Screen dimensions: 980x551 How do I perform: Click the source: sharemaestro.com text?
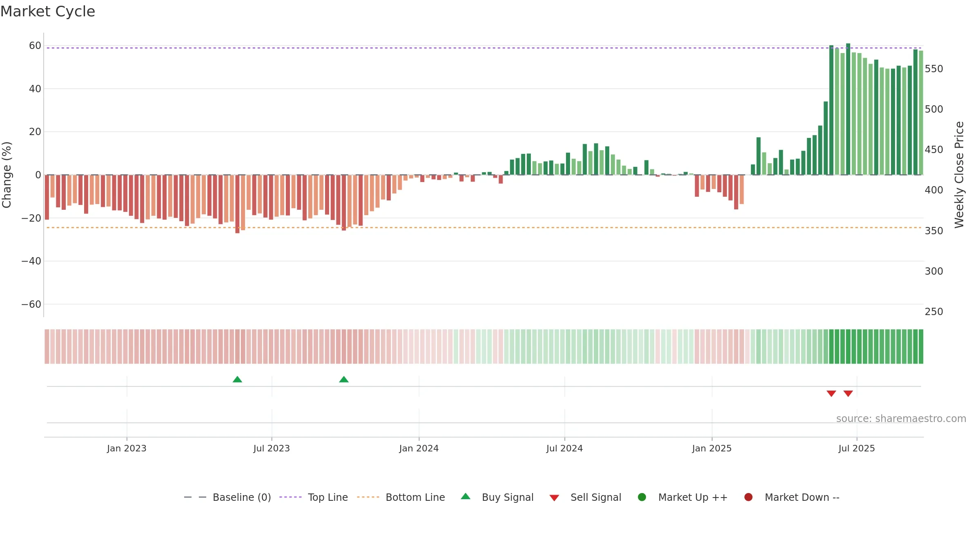(x=901, y=419)
